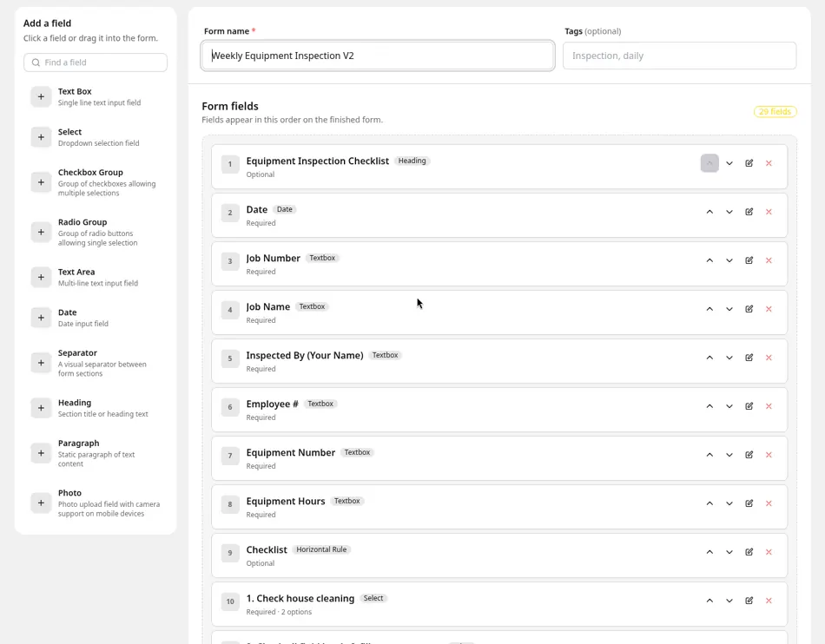The image size is (825, 644).
Task: Edit the Employee # field
Action: click(749, 406)
